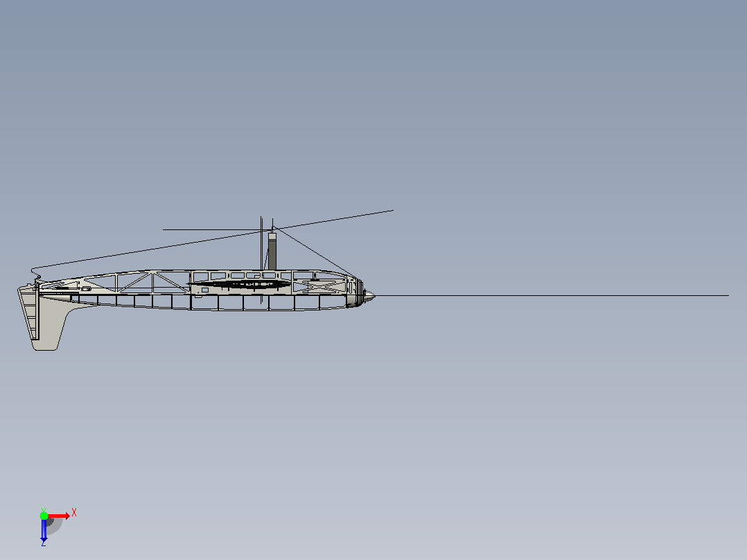Select the dark elliptical wing section inside the fuselage
The image size is (747, 560).
[238, 284]
